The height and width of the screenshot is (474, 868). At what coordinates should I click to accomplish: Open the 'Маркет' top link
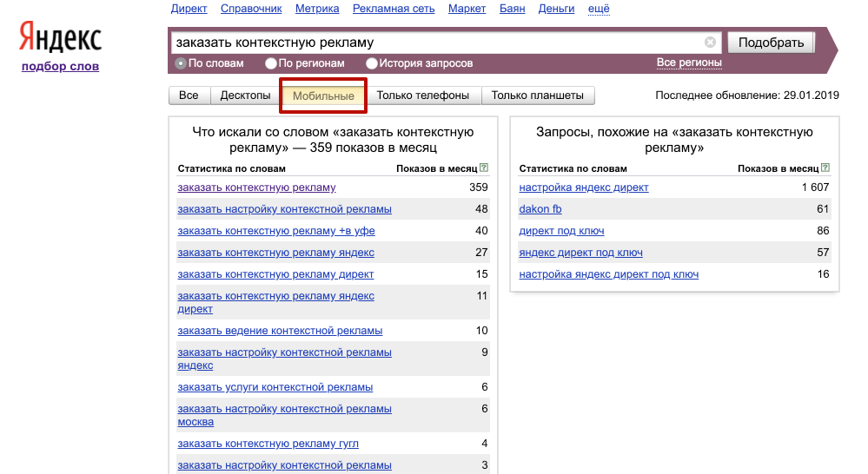467,9
